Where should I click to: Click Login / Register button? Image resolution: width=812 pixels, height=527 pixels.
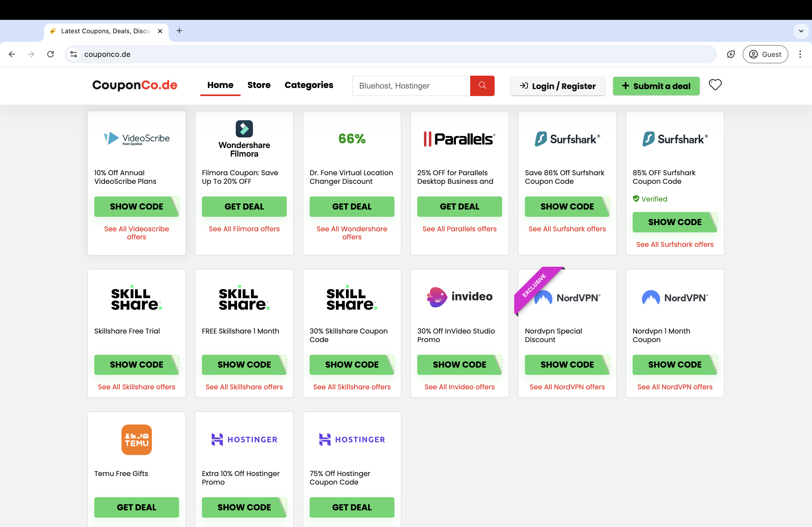tap(557, 86)
